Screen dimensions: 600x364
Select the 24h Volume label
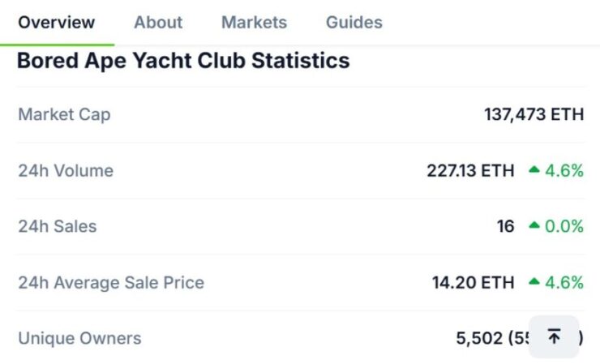pos(66,171)
